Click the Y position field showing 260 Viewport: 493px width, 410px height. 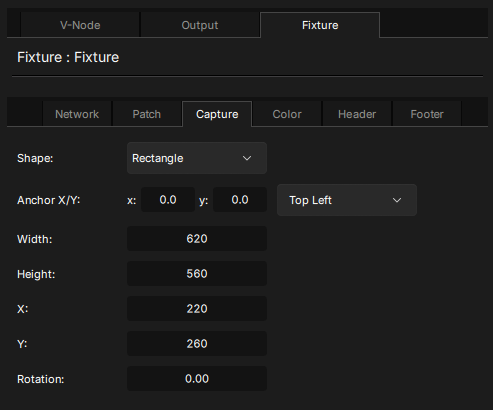(x=197, y=344)
